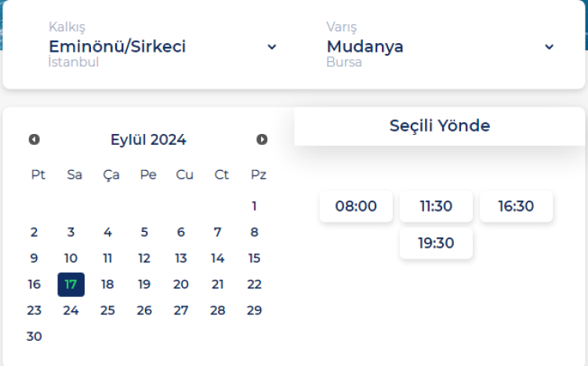
Task: Click the Eylül 2024 month title
Action: point(148,140)
